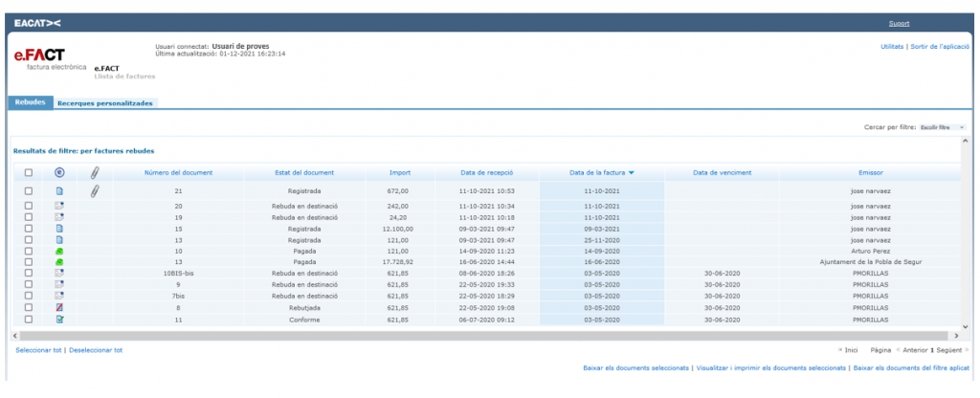980x398 pixels.
Task: Click the rejected status icon for document 8
Action: [x=59, y=308]
